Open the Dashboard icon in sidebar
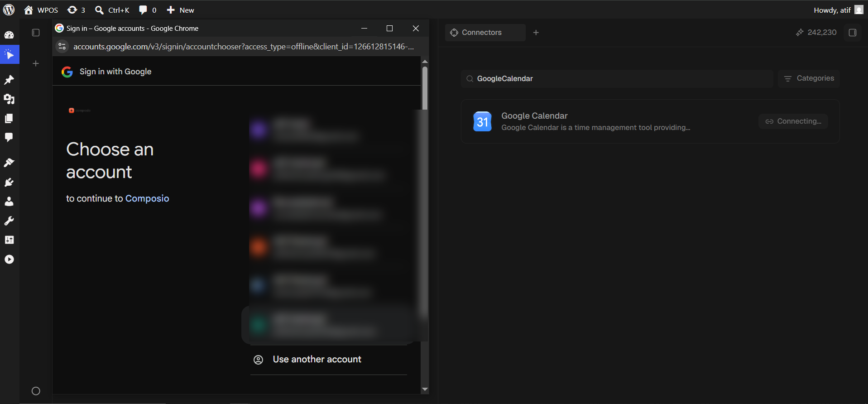Image resolution: width=868 pixels, height=404 pixels. [x=9, y=35]
